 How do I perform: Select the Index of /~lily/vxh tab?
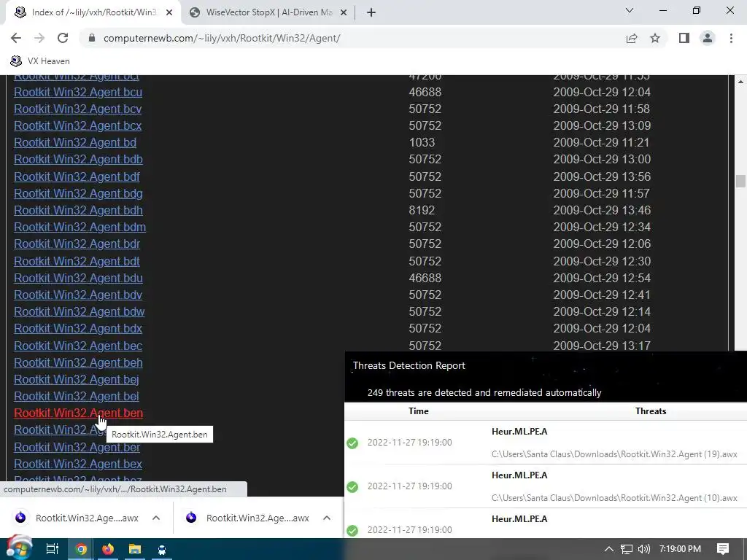[93, 12]
